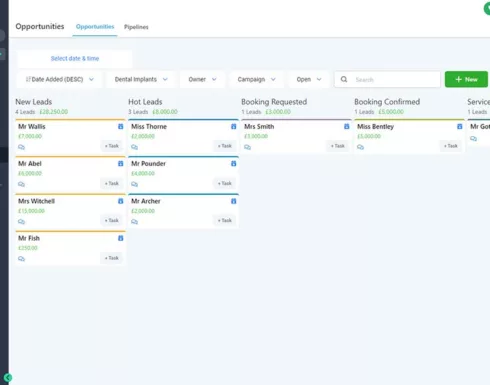Add task on Mr Wallis card
This screenshot has height=385, width=490.
point(111,146)
